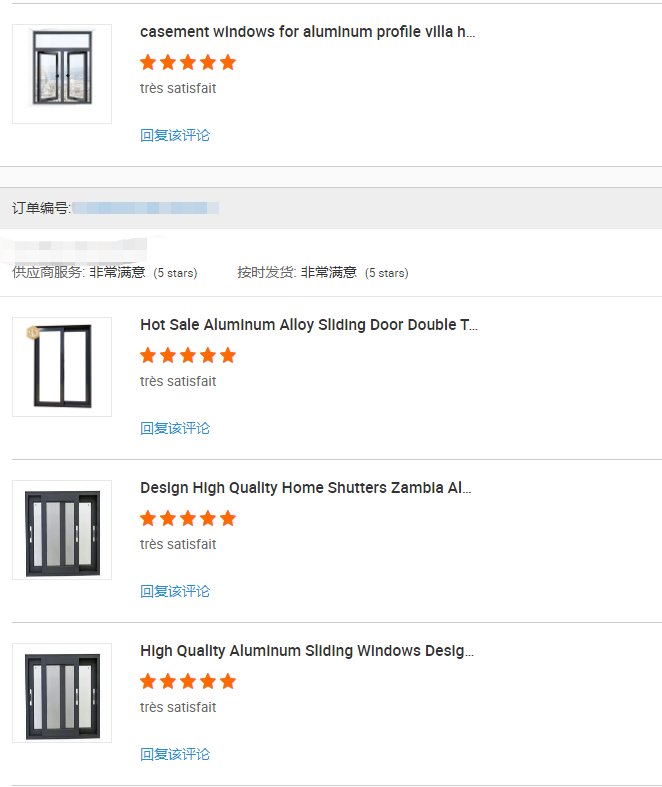Open High Quality Aluminum Sliding Windows title
This screenshot has height=787, width=662.
pyautogui.click(x=307, y=651)
